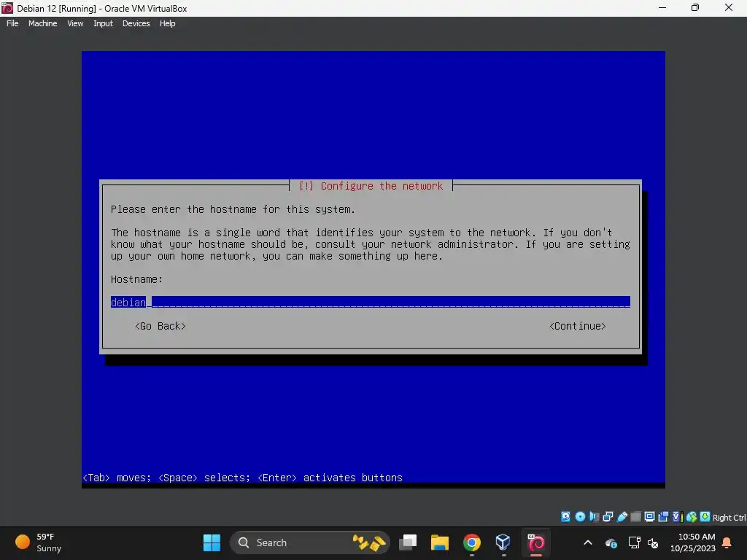Click the muted volume tray icon
Image resolution: width=747 pixels, height=560 pixels.
click(653, 542)
